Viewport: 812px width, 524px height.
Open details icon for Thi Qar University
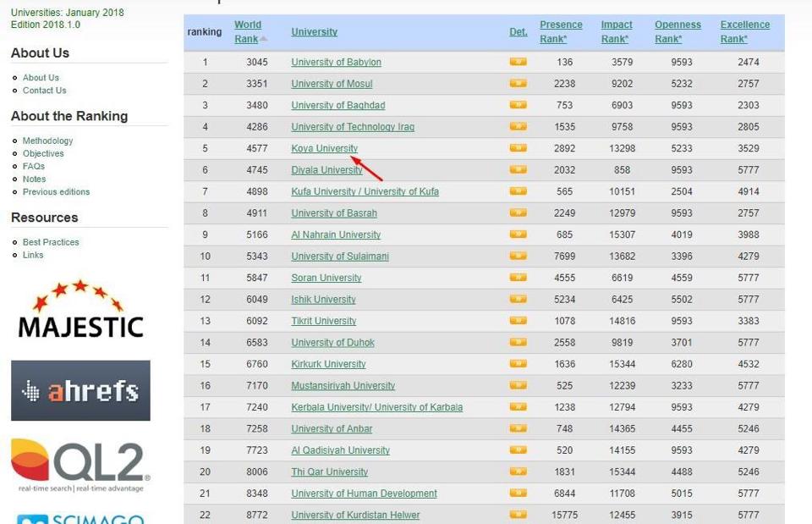pos(518,472)
